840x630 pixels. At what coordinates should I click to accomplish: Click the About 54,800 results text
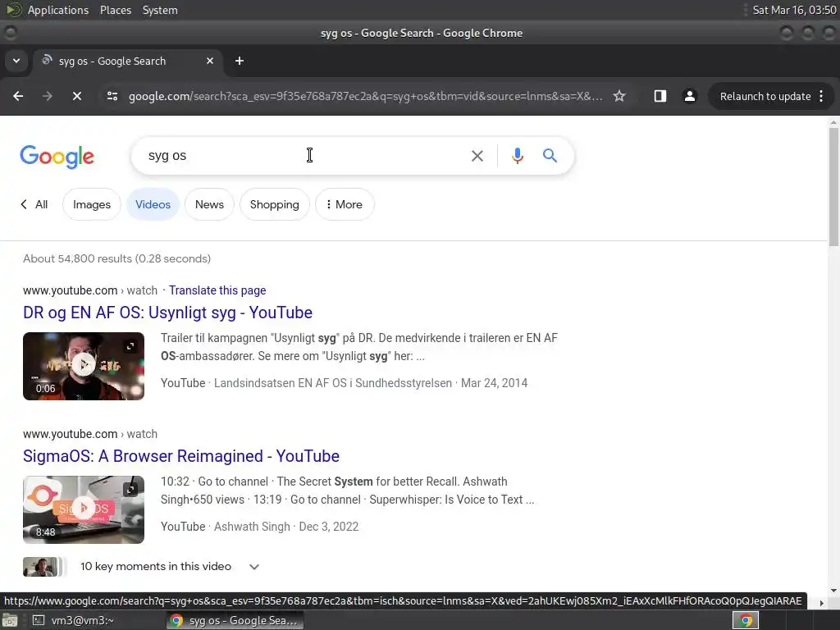116,258
